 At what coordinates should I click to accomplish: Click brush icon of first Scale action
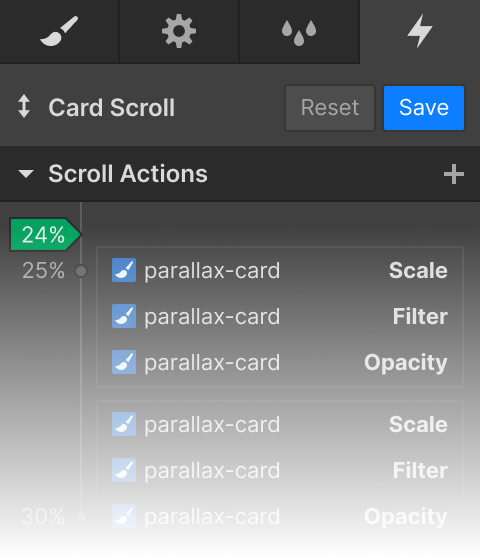(124, 270)
